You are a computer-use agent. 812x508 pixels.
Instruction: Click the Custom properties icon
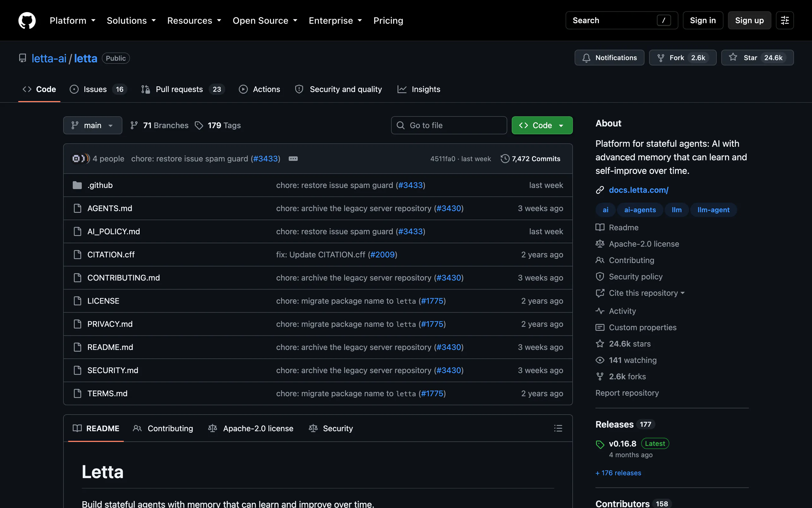point(599,328)
